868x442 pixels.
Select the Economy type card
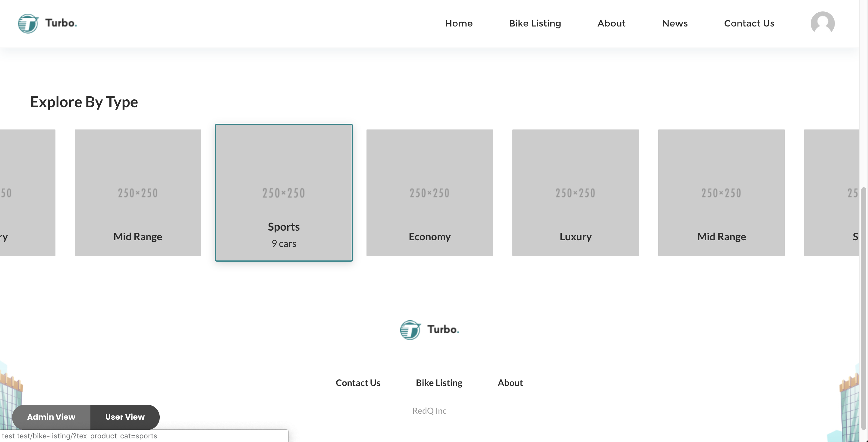(x=429, y=193)
